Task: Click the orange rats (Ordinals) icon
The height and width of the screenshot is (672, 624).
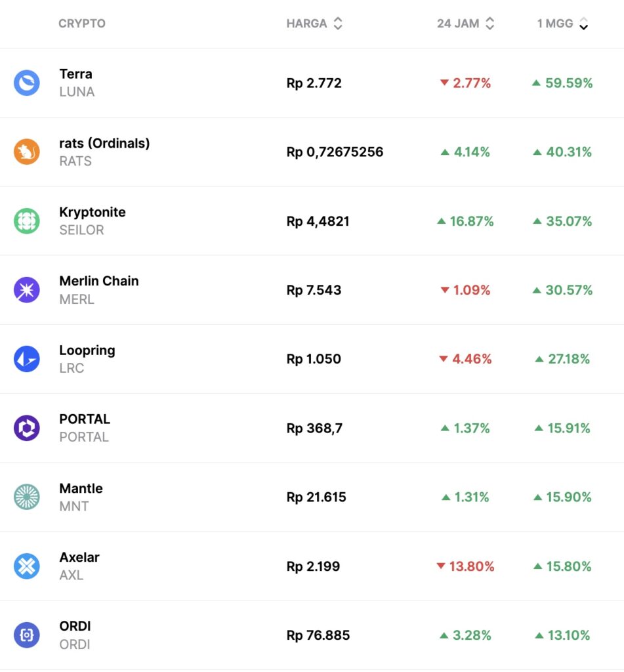Action: pos(27,152)
